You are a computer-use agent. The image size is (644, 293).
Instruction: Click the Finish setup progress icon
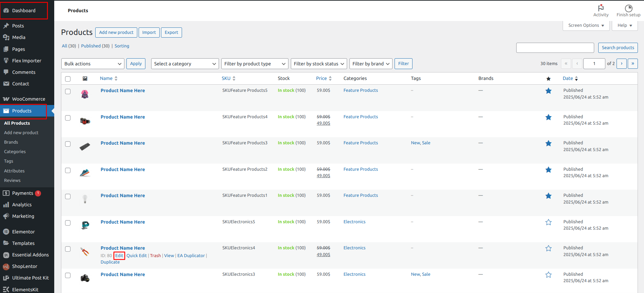(x=628, y=8)
